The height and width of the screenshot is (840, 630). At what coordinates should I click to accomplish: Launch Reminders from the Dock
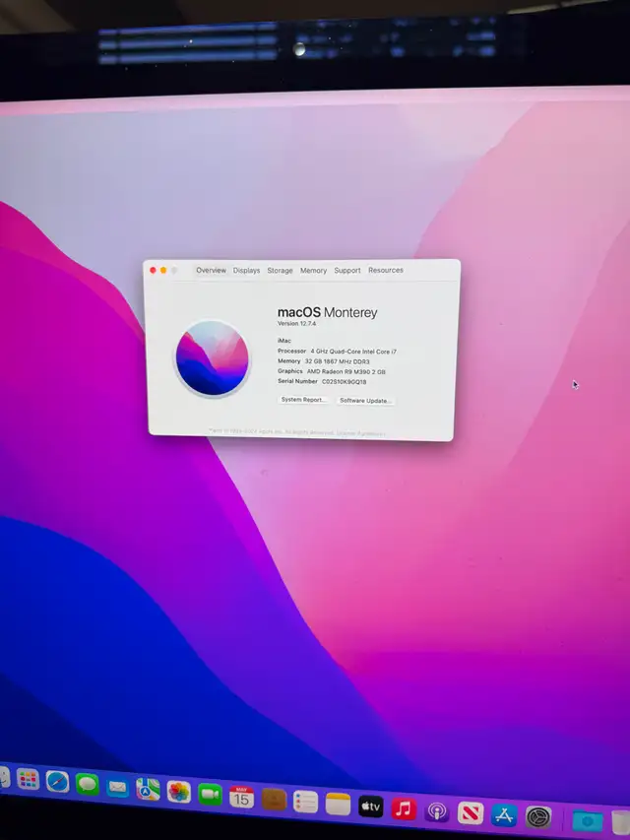tap(305, 802)
